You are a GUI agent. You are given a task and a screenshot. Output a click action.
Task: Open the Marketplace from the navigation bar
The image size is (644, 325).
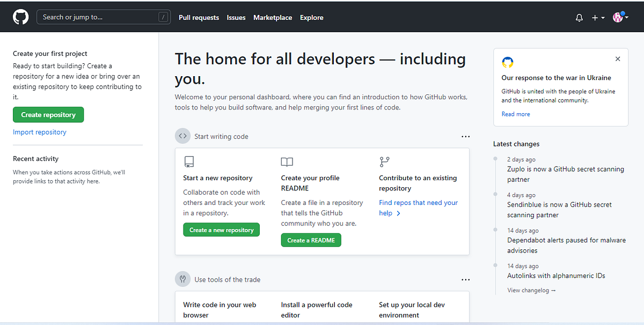click(273, 17)
